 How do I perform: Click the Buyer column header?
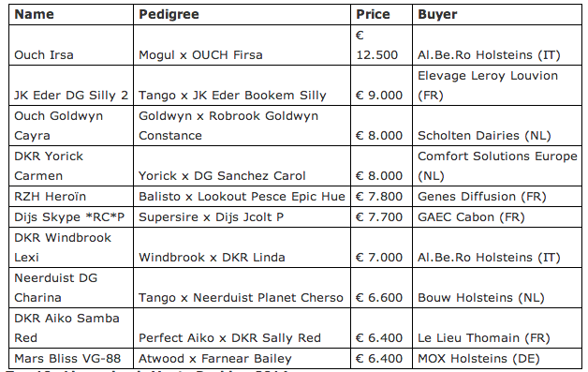point(497,15)
